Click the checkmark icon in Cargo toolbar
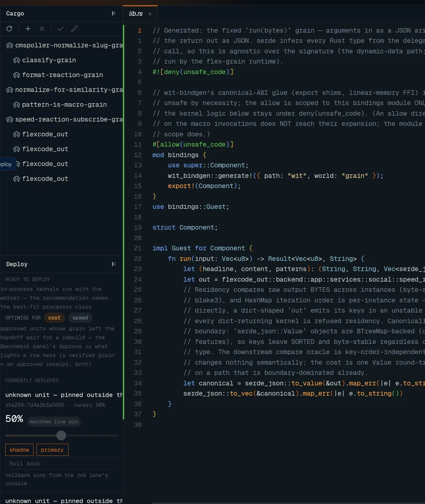This screenshot has height=504, width=425. 61,29
